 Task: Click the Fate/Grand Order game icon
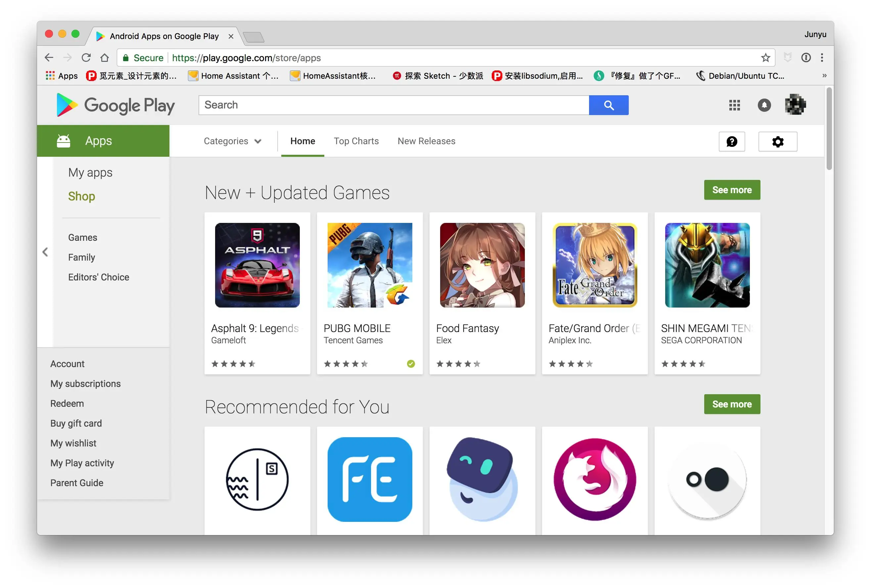[594, 265]
